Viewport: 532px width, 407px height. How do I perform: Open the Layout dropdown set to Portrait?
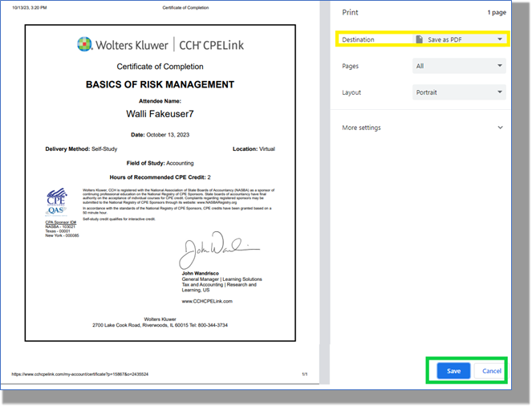click(459, 92)
